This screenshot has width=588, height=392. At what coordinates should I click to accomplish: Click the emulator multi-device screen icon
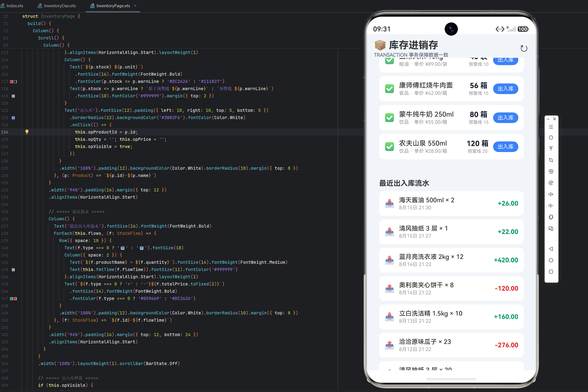coord(551,228)
